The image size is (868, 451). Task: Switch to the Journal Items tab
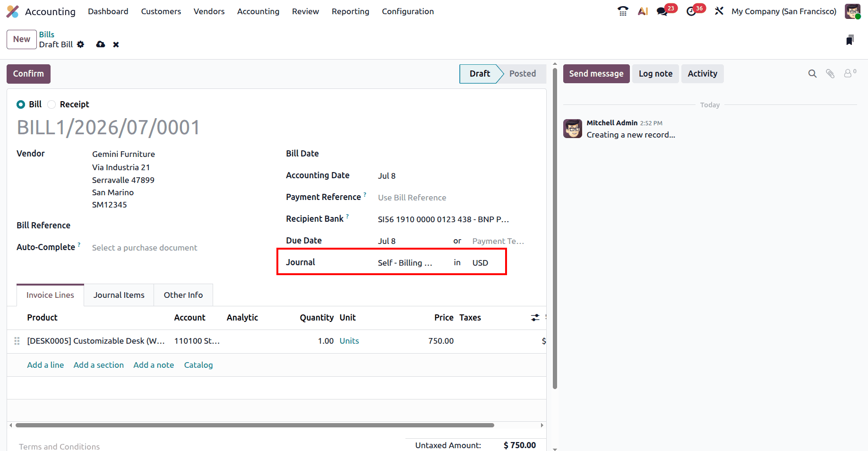[x=119, y=295]
